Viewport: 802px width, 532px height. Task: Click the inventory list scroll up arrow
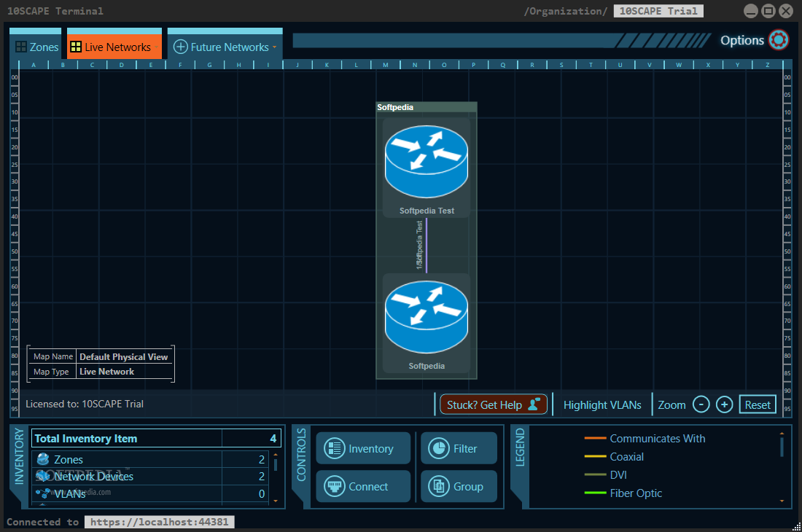276,454
